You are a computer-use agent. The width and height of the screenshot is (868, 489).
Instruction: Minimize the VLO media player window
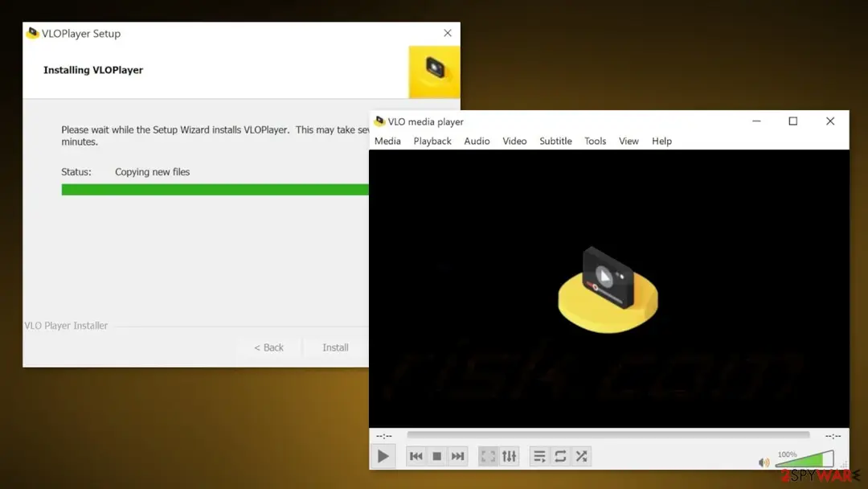point(756,121)
